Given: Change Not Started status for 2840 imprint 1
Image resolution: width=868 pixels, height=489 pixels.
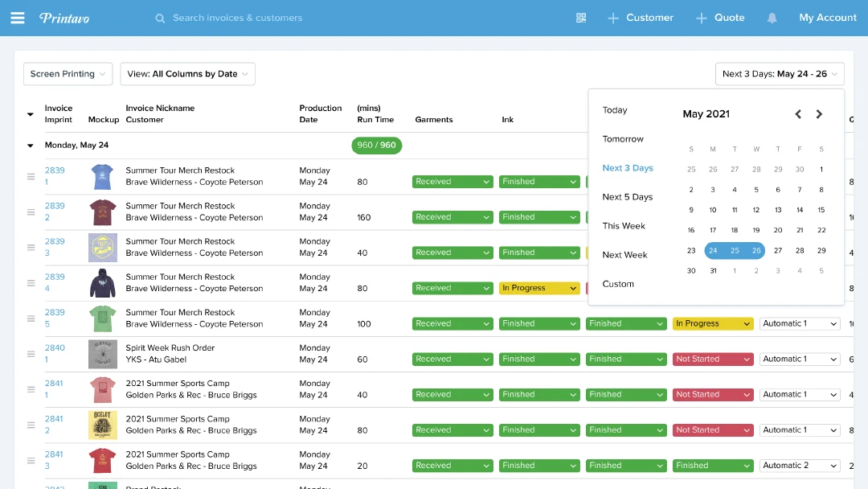Looking at the screenshot, I should [x=712, y=359].
